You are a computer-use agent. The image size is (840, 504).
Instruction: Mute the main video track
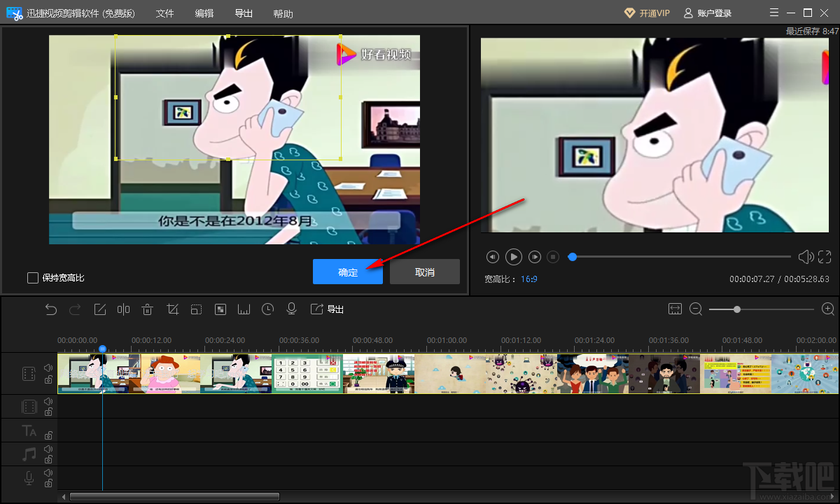click(x=48, y=367)
